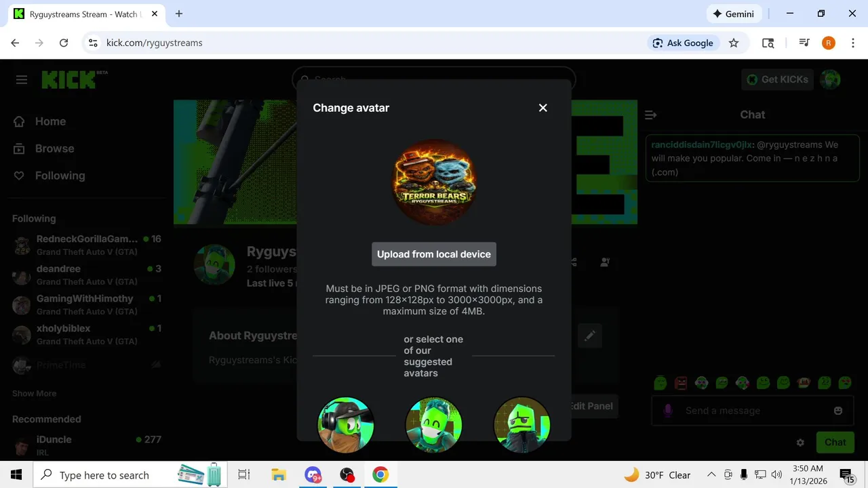
Task: Reload the page
Action: (x=64, y=43)
